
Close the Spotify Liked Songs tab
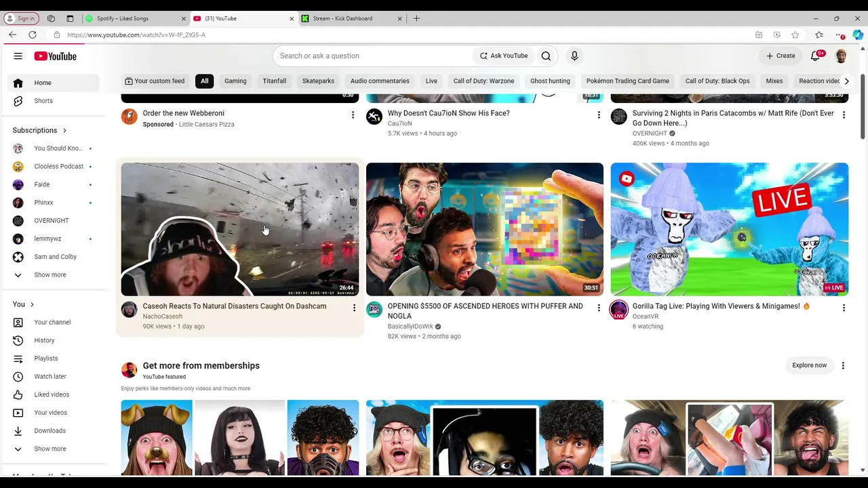click(184, 18)
